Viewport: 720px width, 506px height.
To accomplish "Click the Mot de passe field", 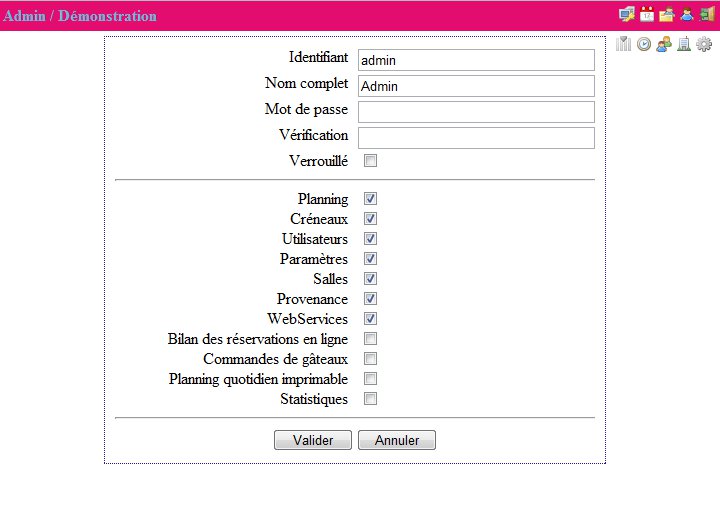I will (476, 111).
